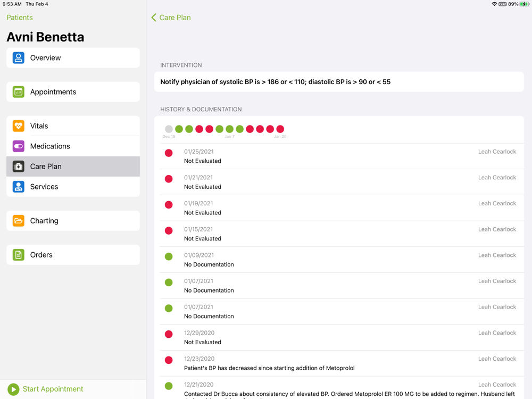
Task: Tap the battery indicator in status bar
Action: point(524,4)
